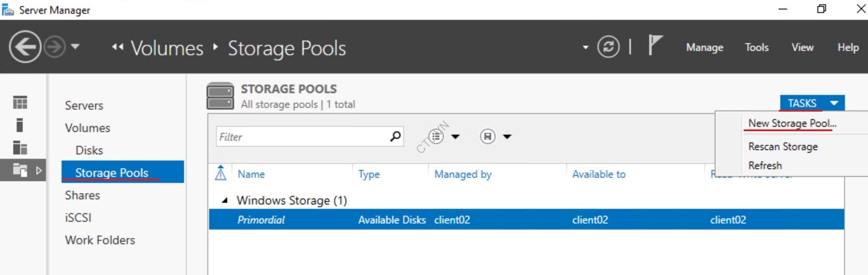Choose Refresh from Tasks menu

[765, 165]
